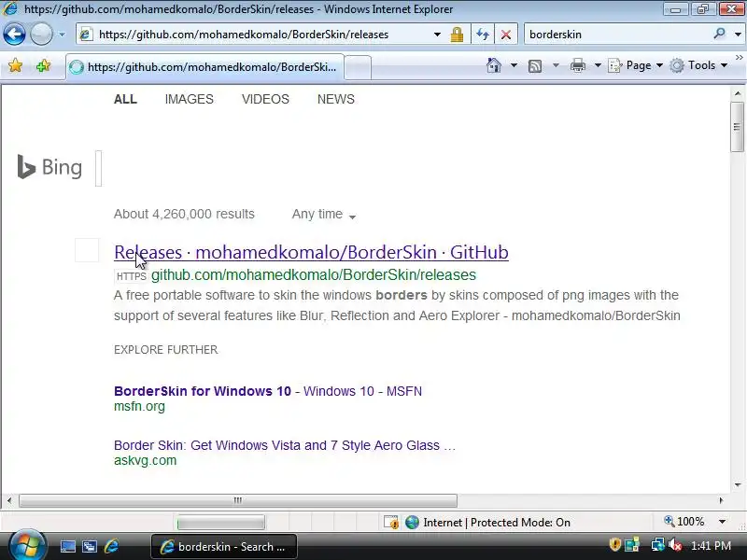Open the Tools menu
Screen dimensions: 747x560
pos(698,65)
